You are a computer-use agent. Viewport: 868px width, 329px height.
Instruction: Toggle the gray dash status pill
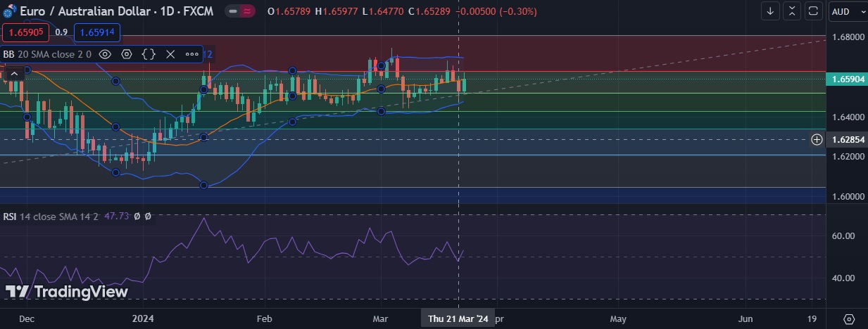point(233,12)
